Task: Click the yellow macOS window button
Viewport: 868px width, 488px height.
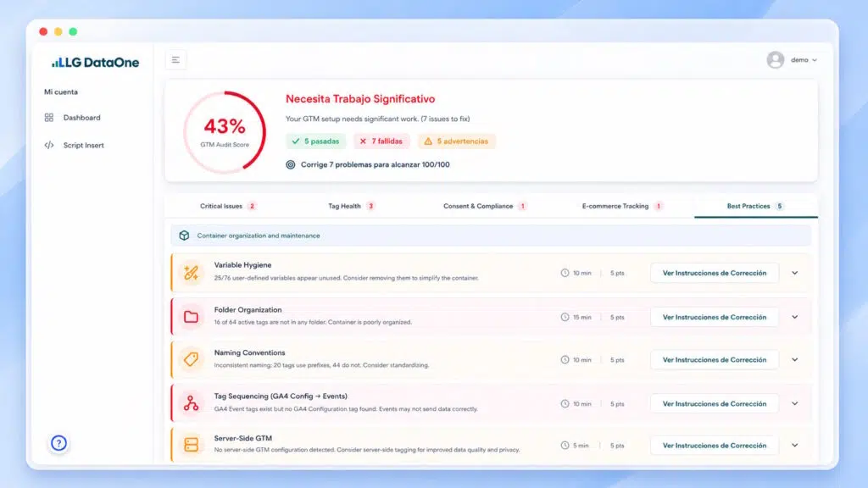Action: click(58, 31)
